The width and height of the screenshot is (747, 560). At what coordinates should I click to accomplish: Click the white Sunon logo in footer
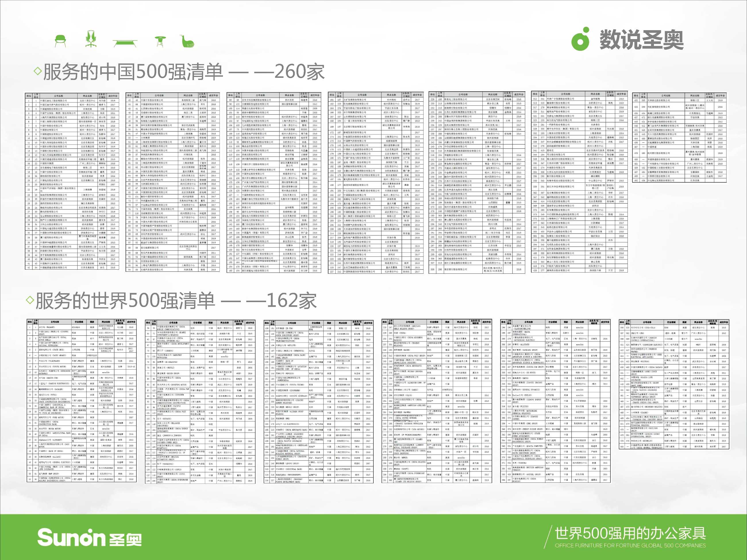[x=71, y=537]
